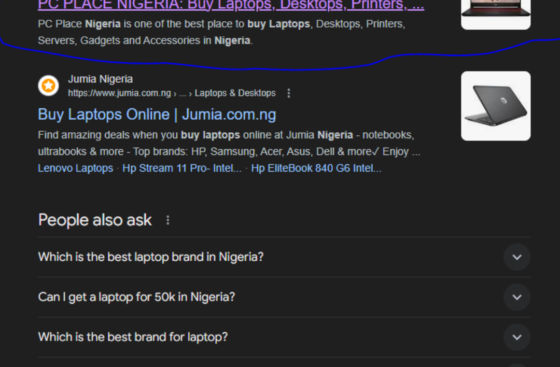The image size is (560, 367).
Task: Click the PC Place Nigeria description snippet
Action: [x=221, y=32]
